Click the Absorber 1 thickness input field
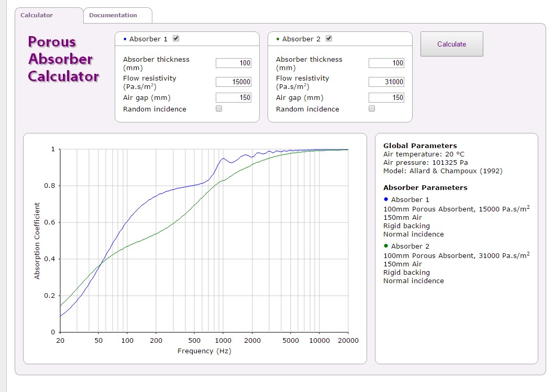Screen dimensions: 554x392 [x=234, y=63]
